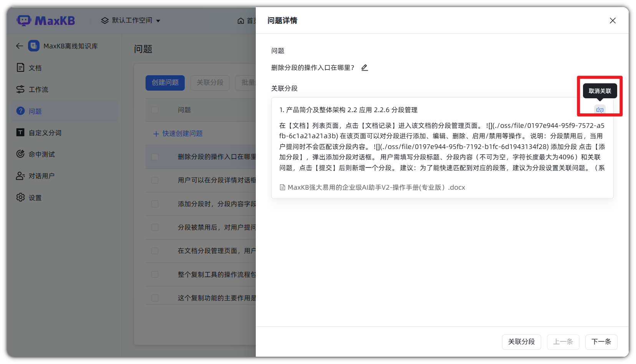Check the box for 在文档分段管理页面 row

pos(155,251)
